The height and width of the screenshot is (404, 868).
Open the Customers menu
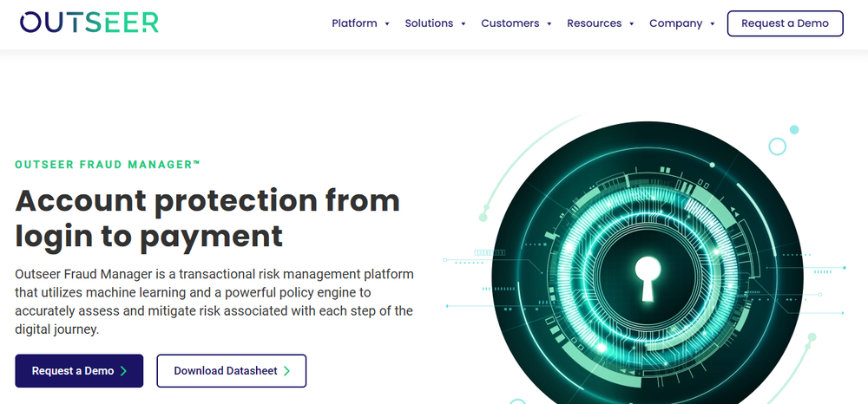click(x=510, y=23)
